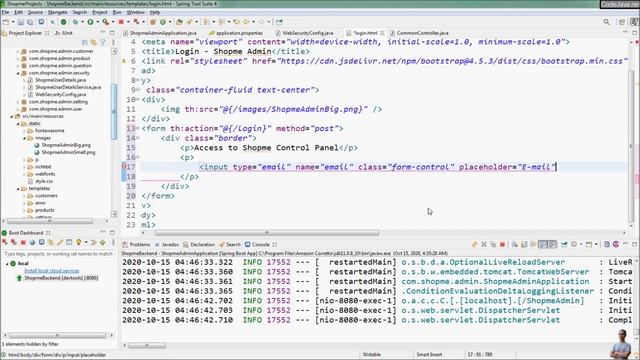Collapse the templates folder node
Screen dimensions: 640x360
[18, 189]
